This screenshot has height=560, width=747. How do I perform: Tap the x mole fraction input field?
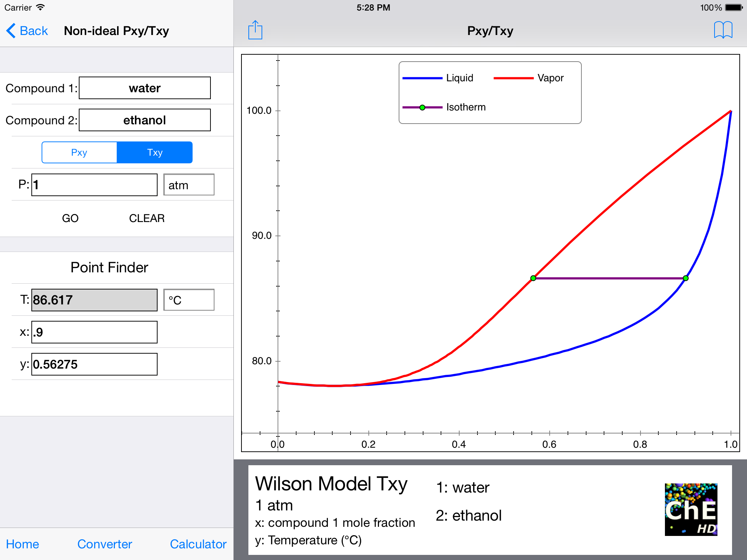click(94, 332)
